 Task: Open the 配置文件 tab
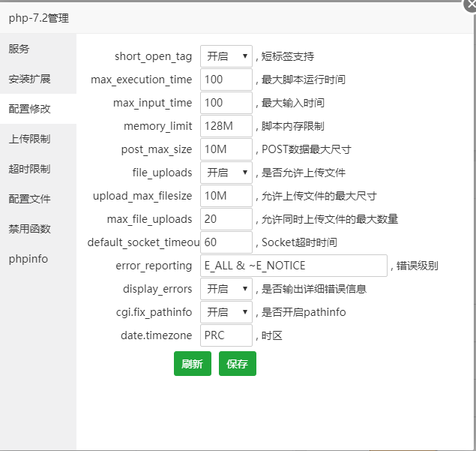[38, 199]
